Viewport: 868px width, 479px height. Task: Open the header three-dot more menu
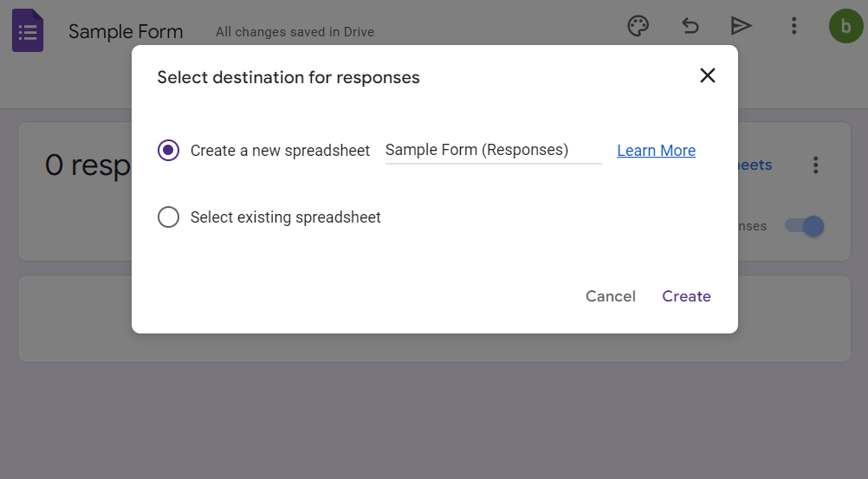pyautogui.click(x=794, y=25)
